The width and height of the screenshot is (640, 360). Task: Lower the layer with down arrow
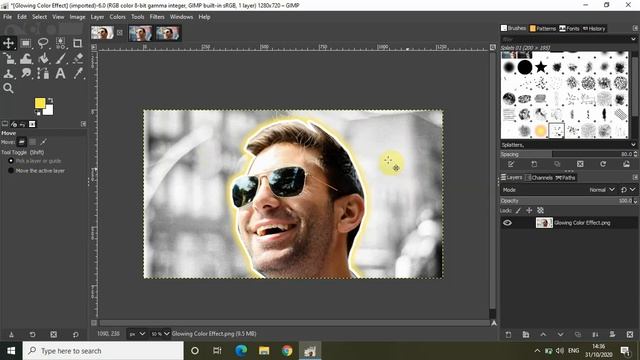click(x=560, y=335)
